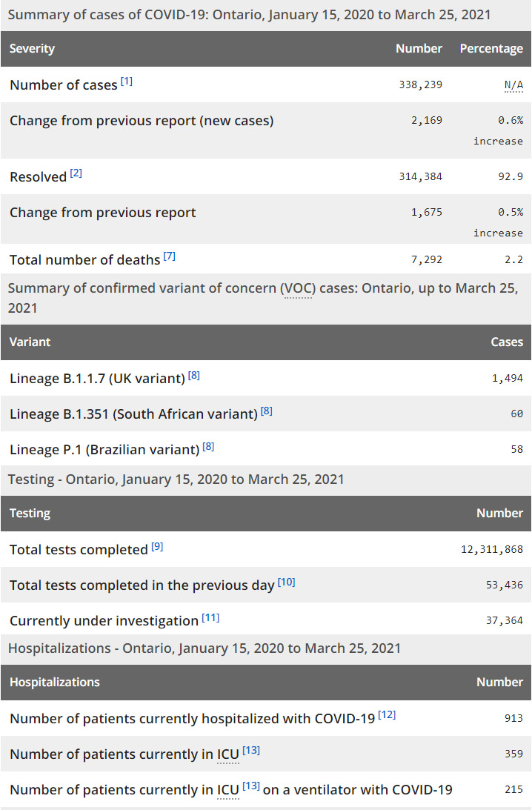Open footnote 8 on Brazilian variant row
Image resolution: width=532 pixels, height=810 pixels.
[209, 446]
